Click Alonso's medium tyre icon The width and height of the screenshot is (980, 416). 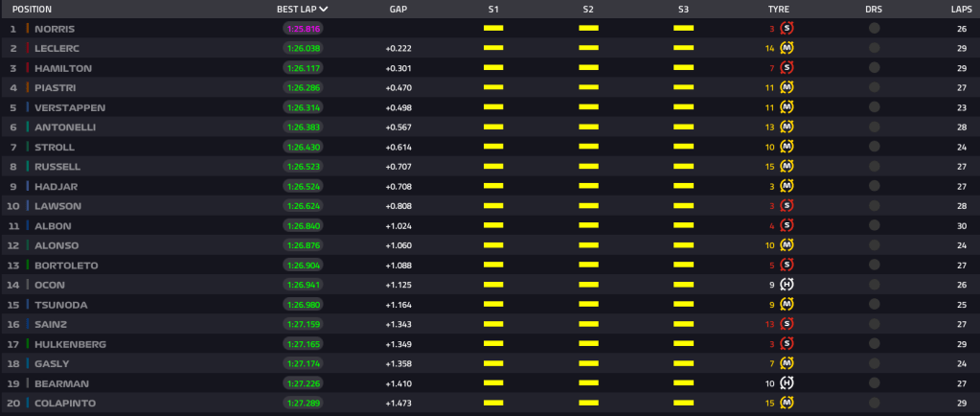[x=786, y=245]
